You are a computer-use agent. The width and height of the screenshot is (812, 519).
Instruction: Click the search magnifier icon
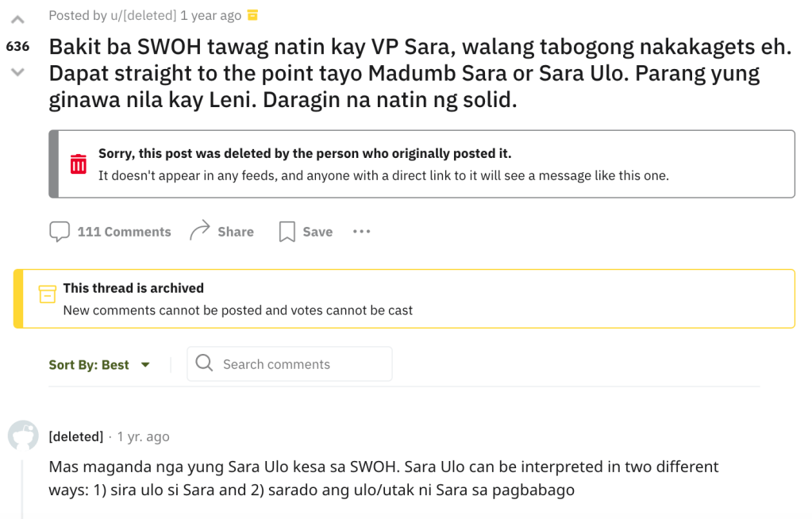click(204, 363)
